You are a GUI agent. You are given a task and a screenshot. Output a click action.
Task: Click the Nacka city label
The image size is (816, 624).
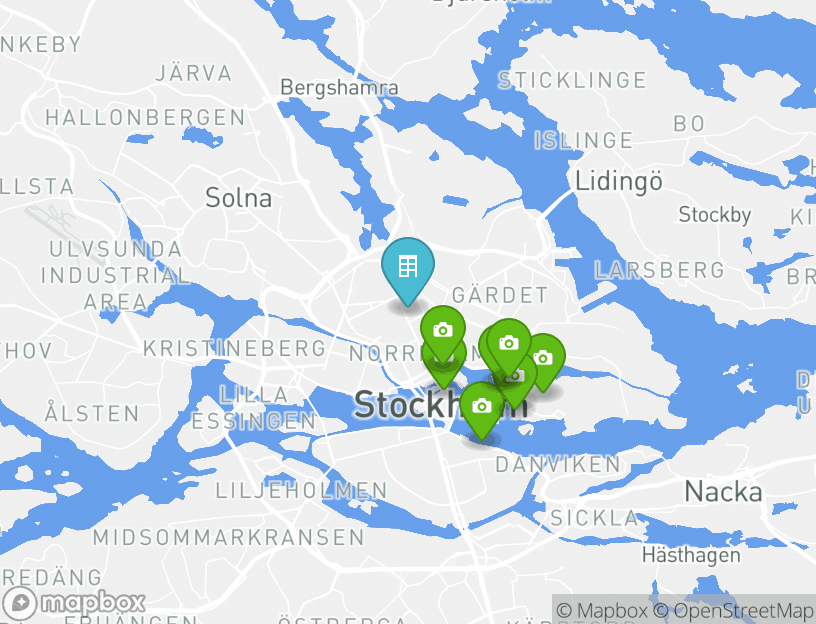point(723,492)
